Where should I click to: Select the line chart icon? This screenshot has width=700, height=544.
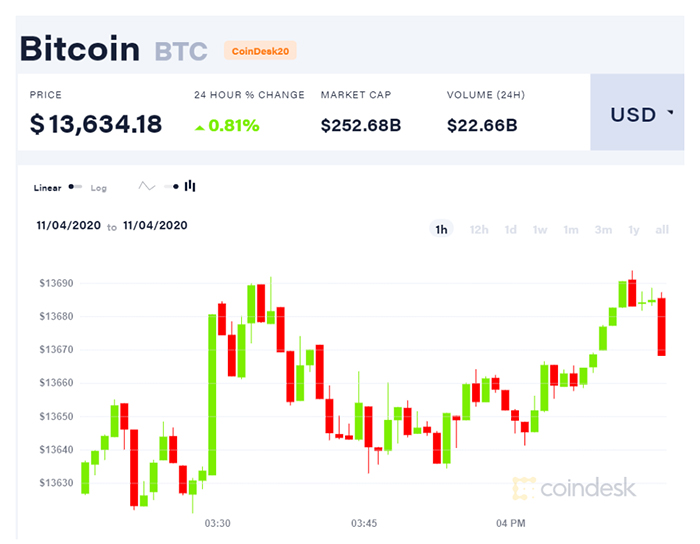147,186
